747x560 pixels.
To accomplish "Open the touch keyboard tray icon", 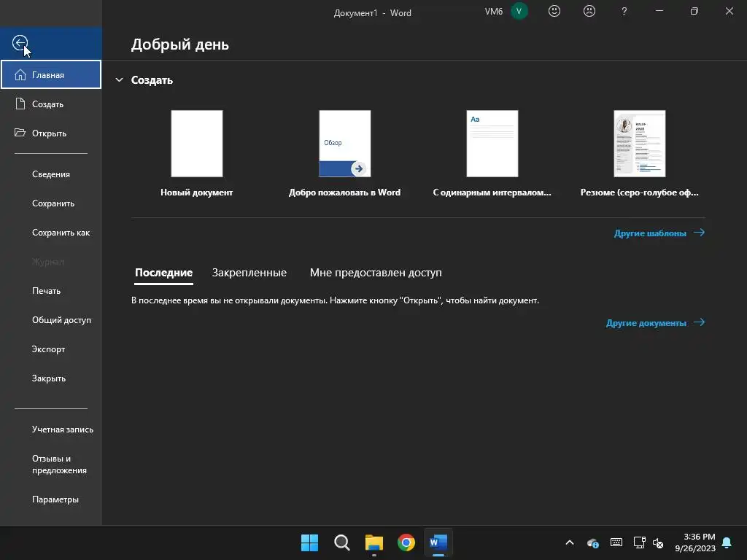I will [x=616, y=542].
